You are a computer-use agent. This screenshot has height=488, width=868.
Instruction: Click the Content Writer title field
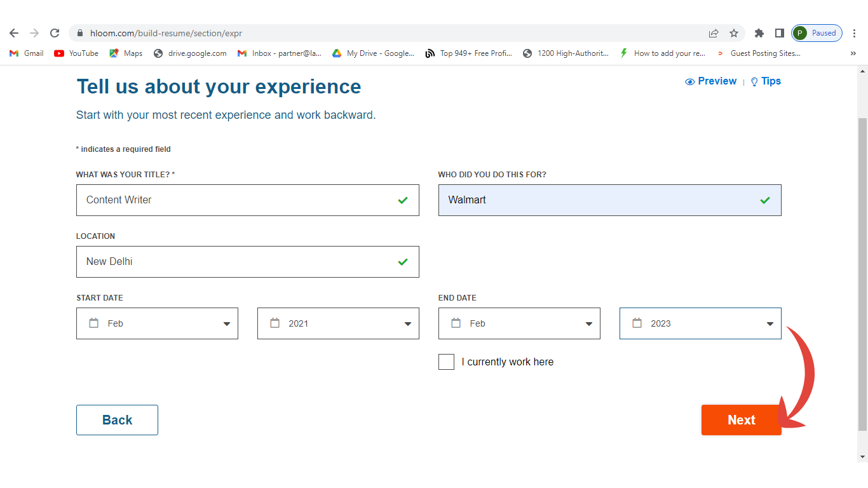238,200
